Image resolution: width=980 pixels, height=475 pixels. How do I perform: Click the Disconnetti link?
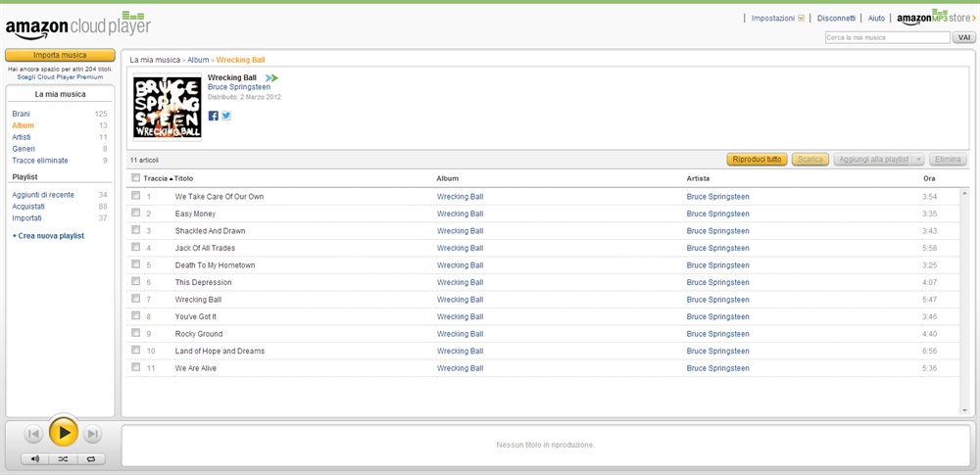coord(836,19)
